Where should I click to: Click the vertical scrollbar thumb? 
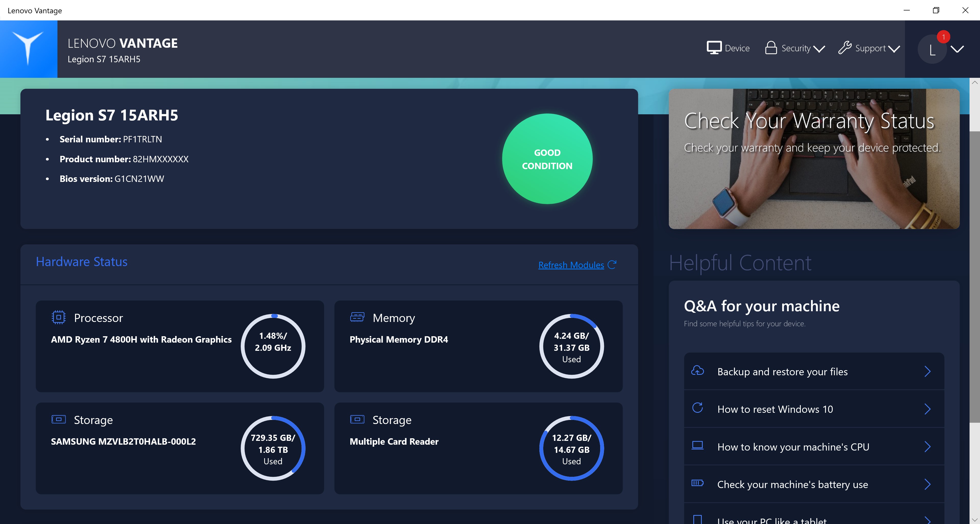(x=975, y=277)
